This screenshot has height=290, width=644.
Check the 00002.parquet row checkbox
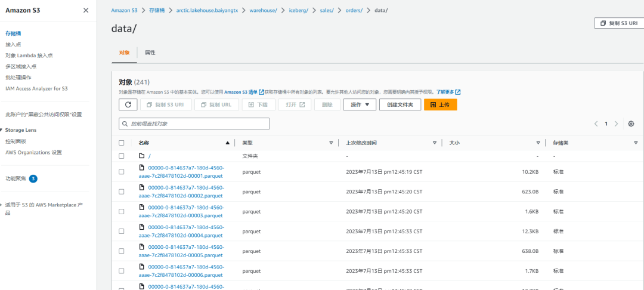pyautogui.click(x=121, y=192)
